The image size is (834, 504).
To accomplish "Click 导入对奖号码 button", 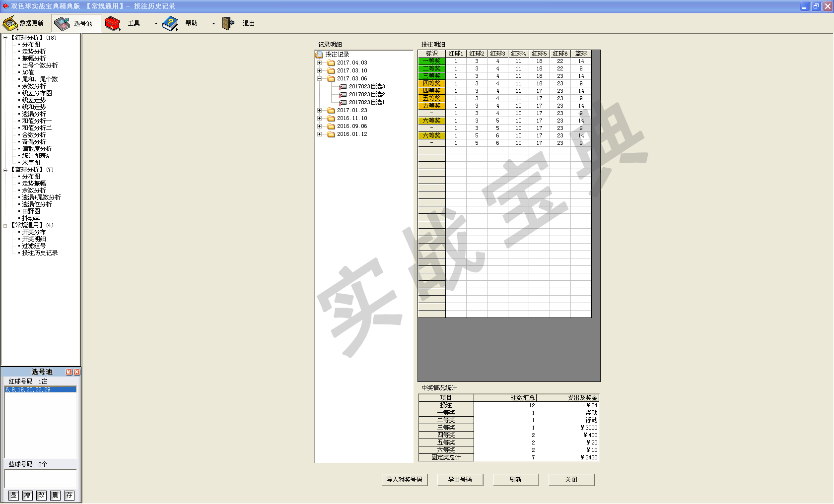I will (405, 480).
